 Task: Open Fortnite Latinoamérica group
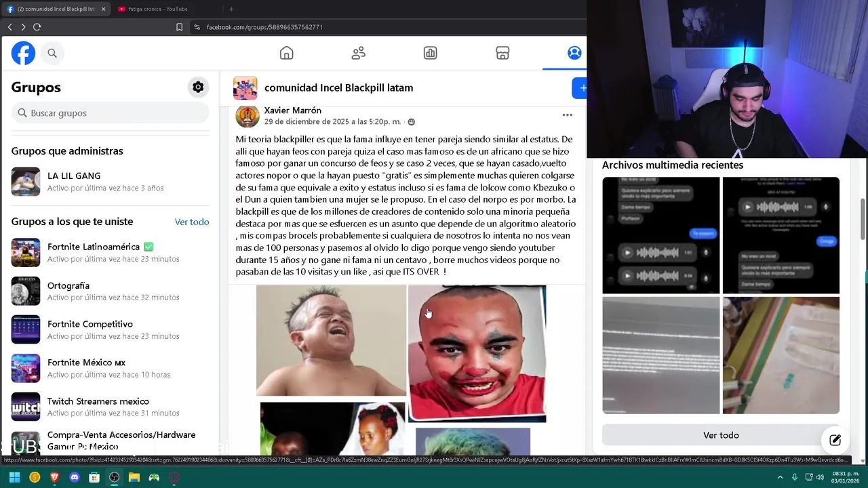pos(110,253)
